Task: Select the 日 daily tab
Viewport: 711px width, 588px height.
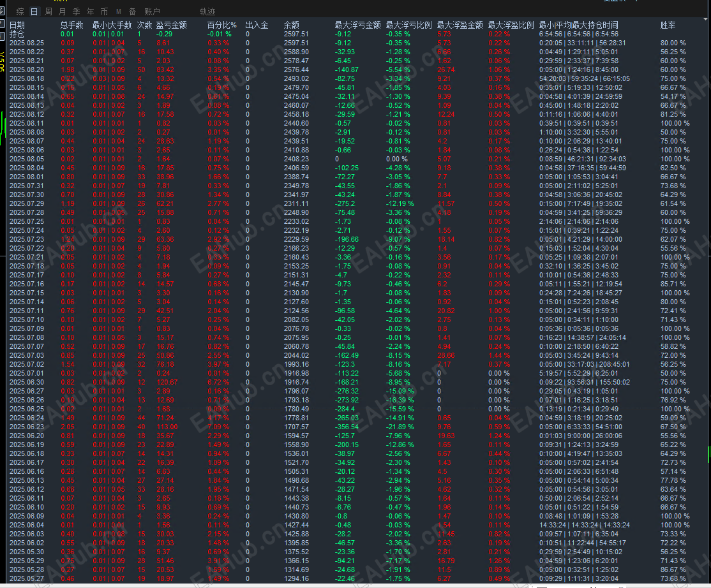Action: point(34,11)
